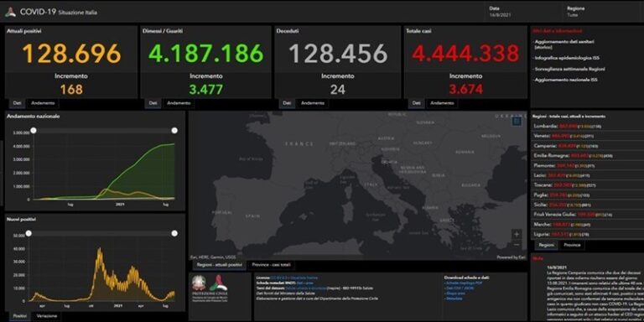Click the COVID-19 dashboard logo icon
644x322 pixels.
(x=10, y=13)
